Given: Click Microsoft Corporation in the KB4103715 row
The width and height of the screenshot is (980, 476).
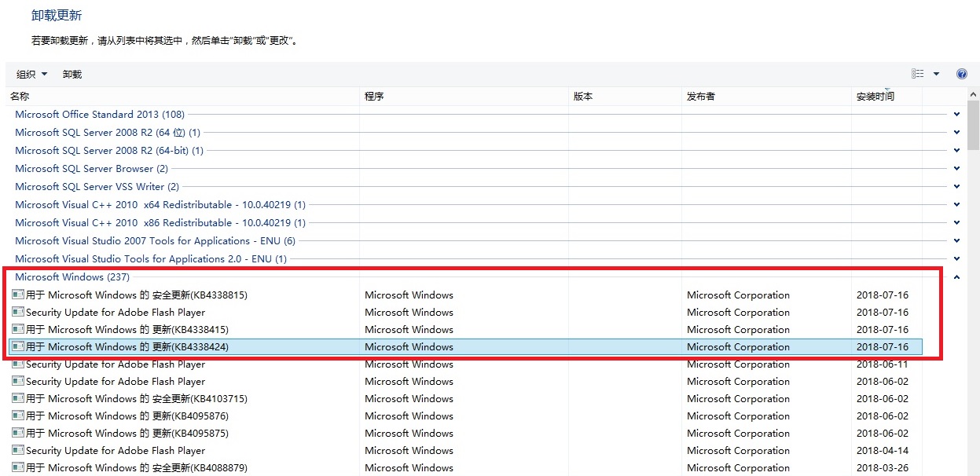Looking at the screenshot, I should pos(738,399).
